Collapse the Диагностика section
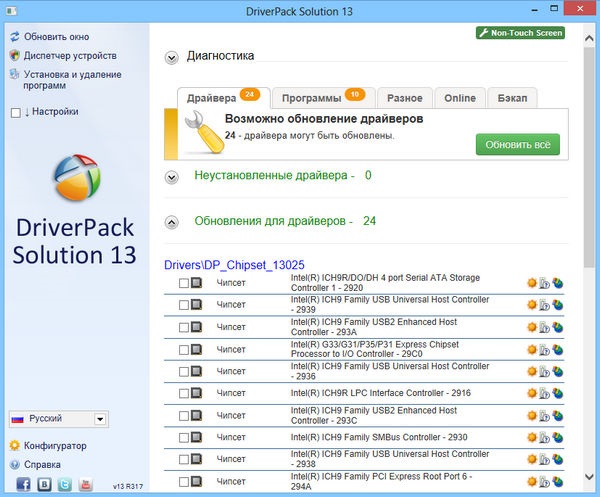600x497 pixels. click(x=172, y=57)
